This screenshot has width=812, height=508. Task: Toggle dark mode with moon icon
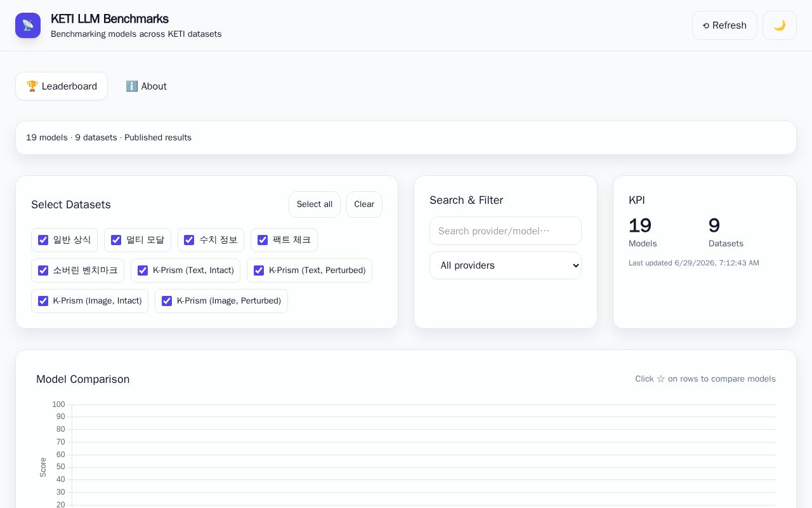tap(779, 25)
